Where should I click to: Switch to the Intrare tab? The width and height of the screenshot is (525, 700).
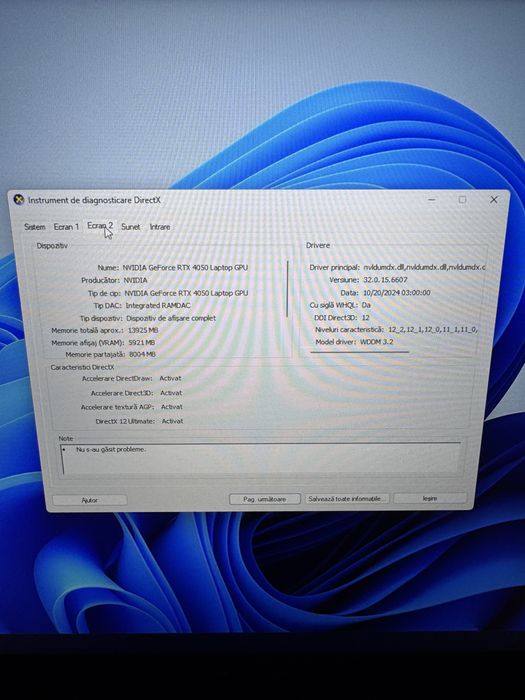click(160, 227)
